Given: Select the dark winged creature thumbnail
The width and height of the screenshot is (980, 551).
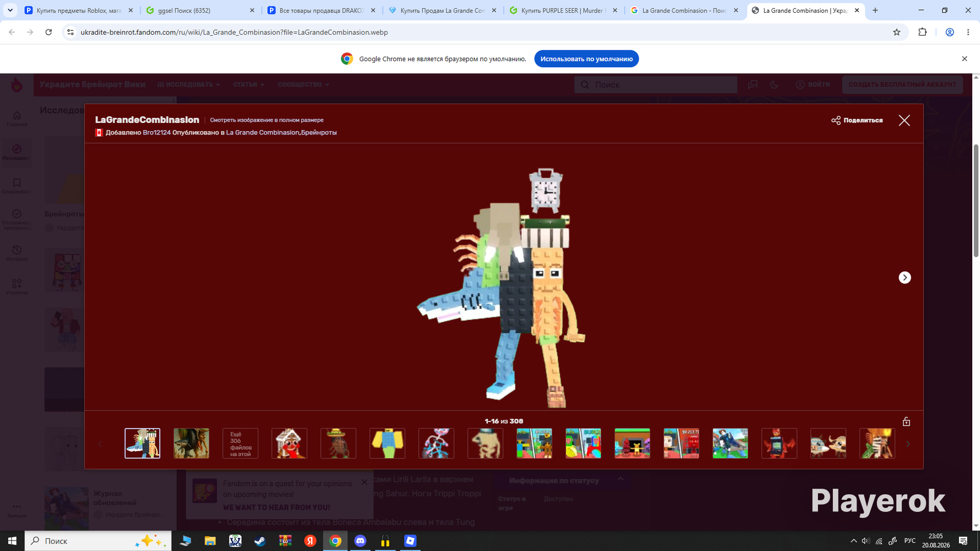Looking at the screenshot, I should coord(779,444).
